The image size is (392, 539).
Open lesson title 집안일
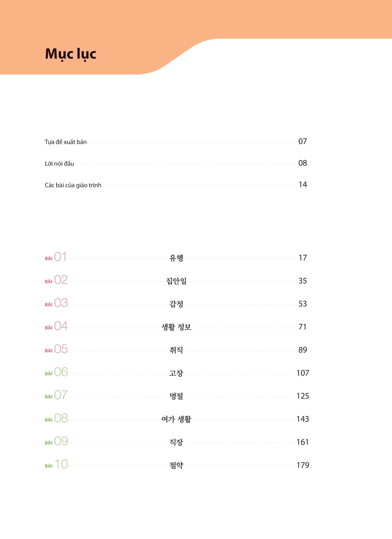(176, 281)
